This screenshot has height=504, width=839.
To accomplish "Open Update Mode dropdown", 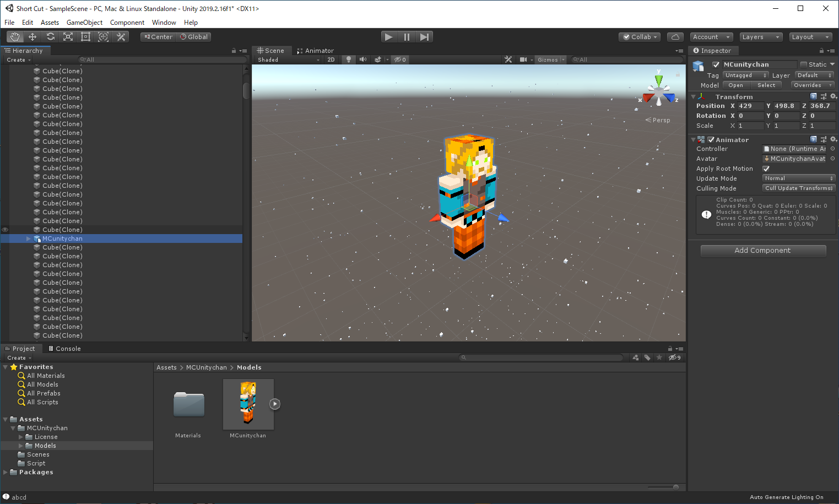I will (x=799, y=178).
